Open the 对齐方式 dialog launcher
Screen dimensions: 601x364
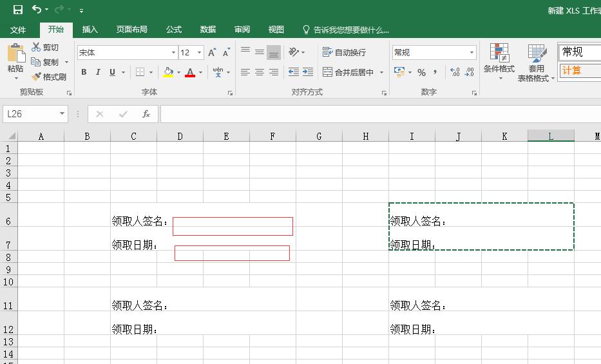coord(384,93)
